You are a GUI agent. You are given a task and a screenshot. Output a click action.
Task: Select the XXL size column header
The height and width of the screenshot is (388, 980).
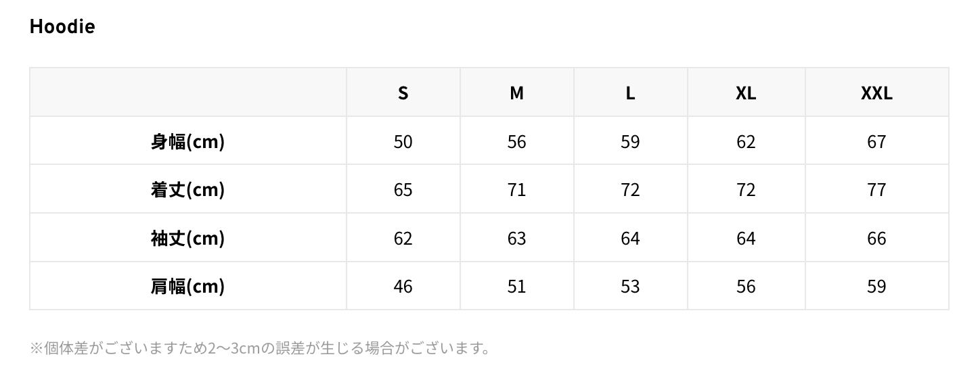pos(876,93)
